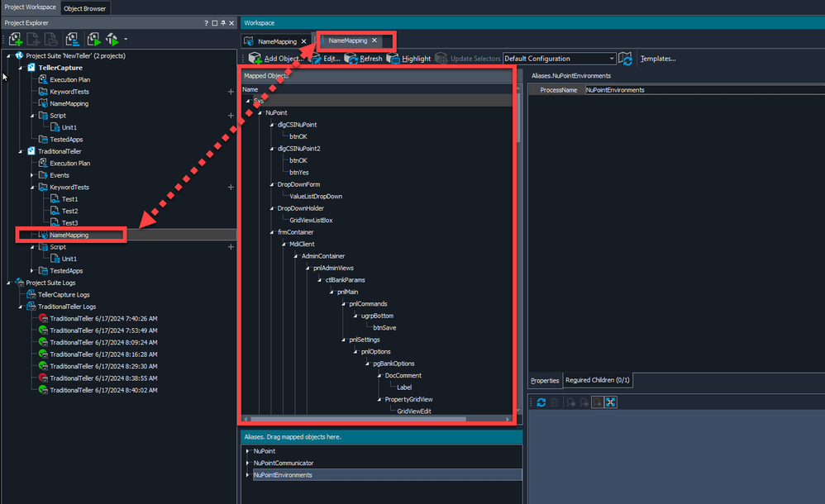The width and height of the screenshot is (825, 504).
Task: Switch to the Object Browser tab
Action: 84,7
